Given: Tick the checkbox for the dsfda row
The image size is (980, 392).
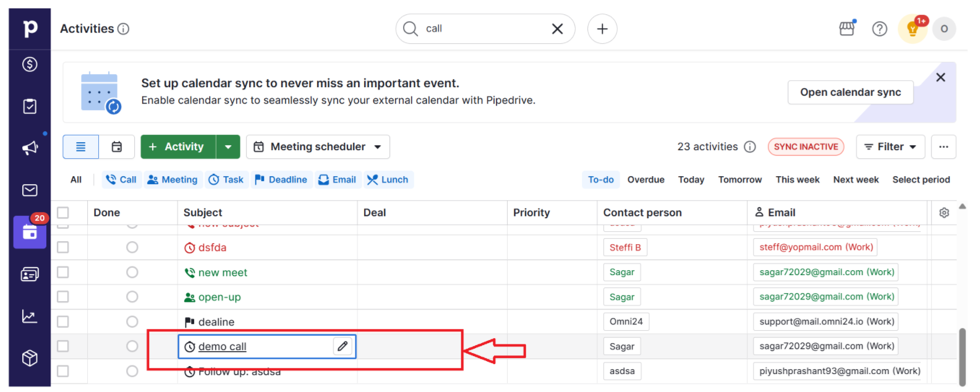Looking at the screenshot, I should [63, 247].
